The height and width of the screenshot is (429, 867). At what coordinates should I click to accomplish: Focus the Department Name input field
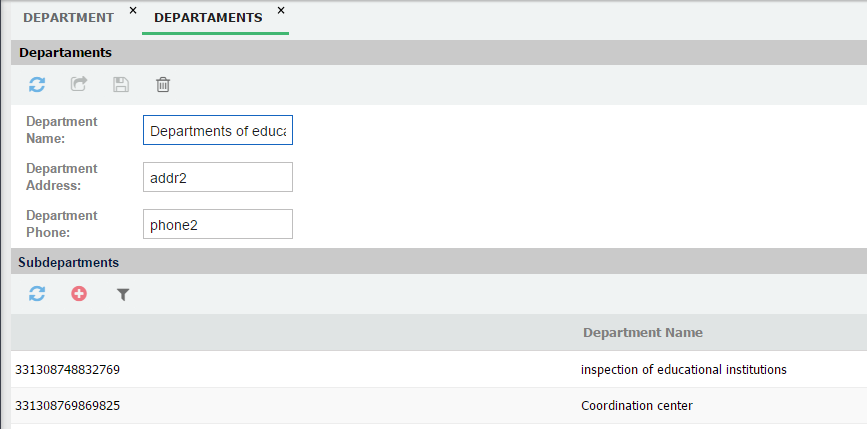(218, 130)
